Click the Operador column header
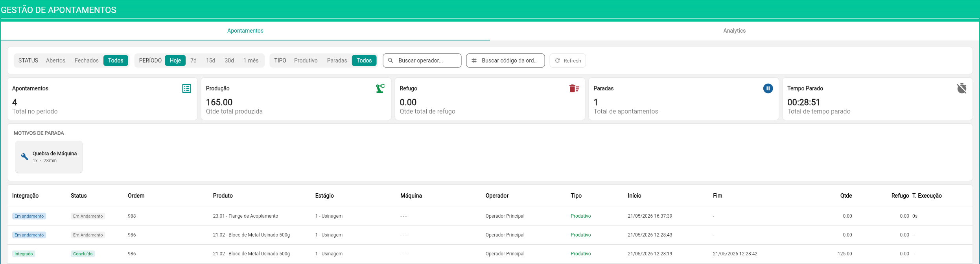Screen dimensions: 980x264 pyautogui.click(x=497, y=196)
